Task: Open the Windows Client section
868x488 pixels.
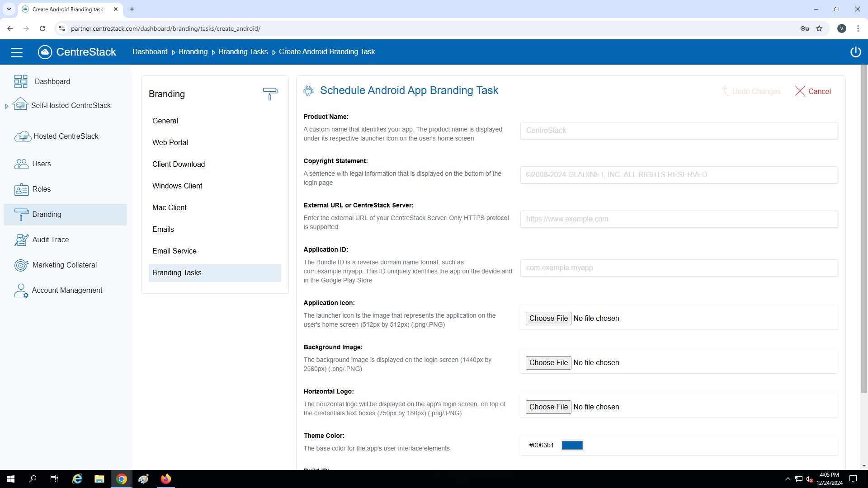Action: click(x=215, y=186)
